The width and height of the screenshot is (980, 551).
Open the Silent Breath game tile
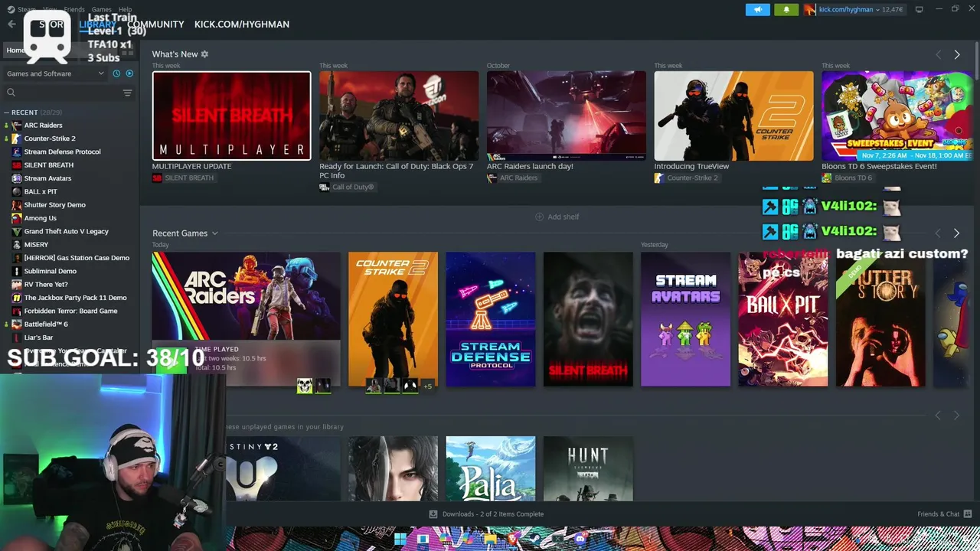click(x=588, y=319)
